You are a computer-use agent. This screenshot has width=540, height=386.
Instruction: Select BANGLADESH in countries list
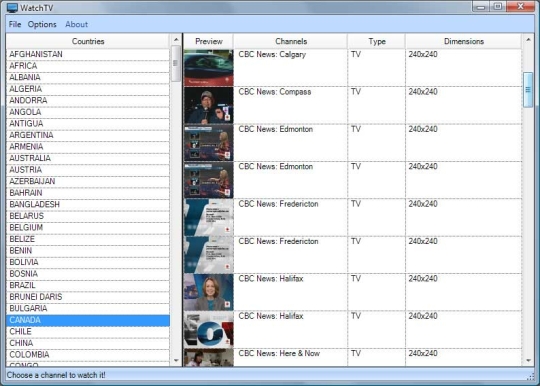(88, 205)
